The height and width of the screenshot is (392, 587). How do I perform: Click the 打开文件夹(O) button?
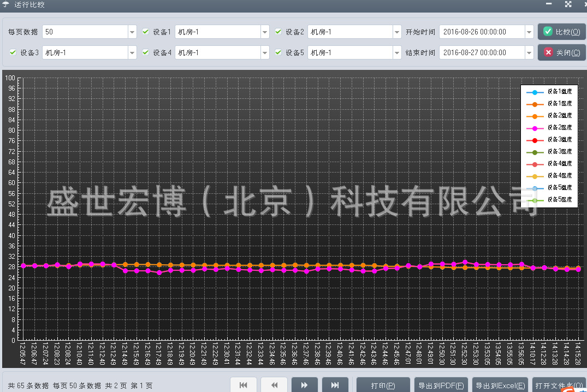pos(559,385)
